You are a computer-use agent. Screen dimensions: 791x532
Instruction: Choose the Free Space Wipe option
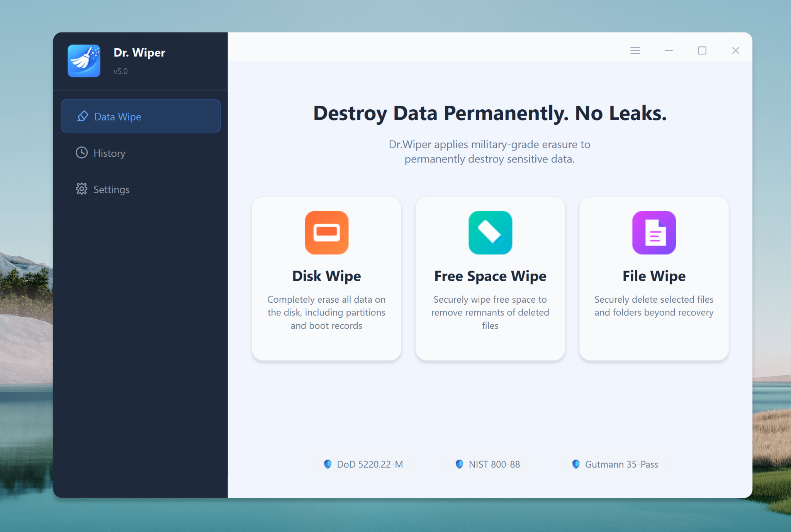[x=490, y=279]
